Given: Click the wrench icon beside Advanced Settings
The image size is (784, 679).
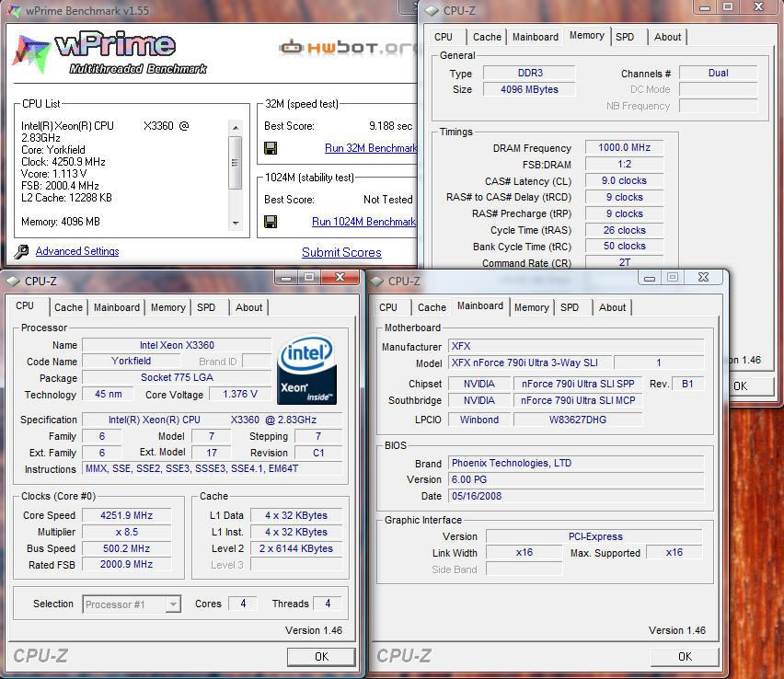Looking at the screenshot, I should (x=21, y=251).
